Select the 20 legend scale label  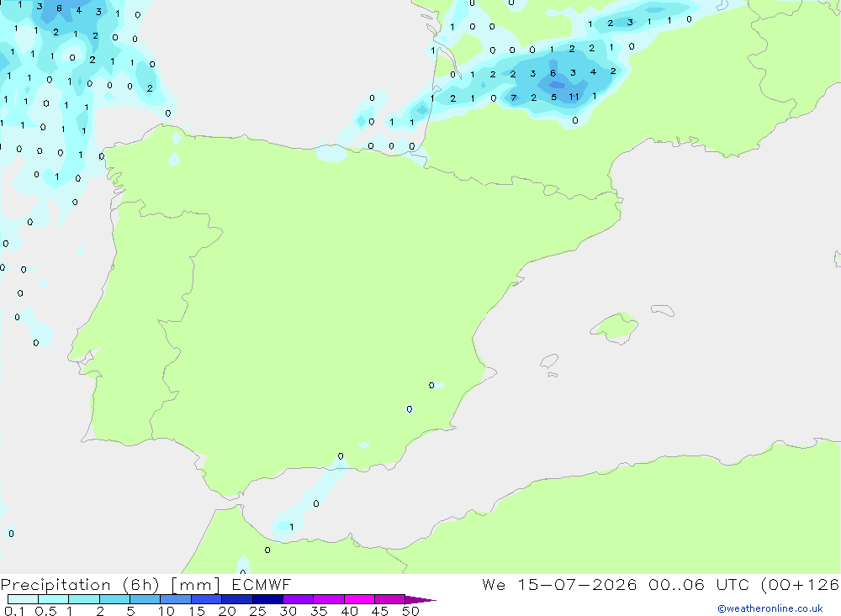(x=227, y=611)
